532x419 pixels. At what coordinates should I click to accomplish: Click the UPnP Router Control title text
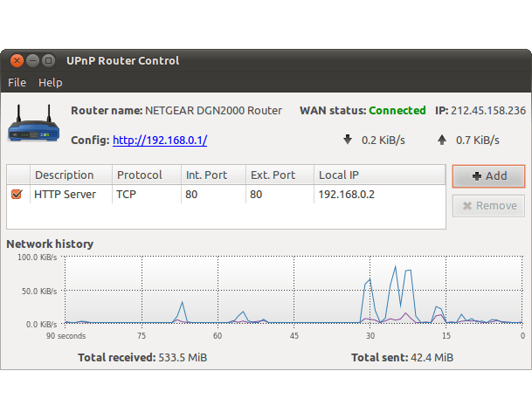click(x=123, y=61)
